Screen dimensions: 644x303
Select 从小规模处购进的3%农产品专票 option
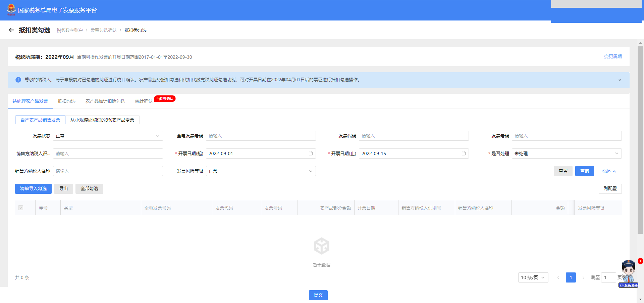click(x=102, y=120)
